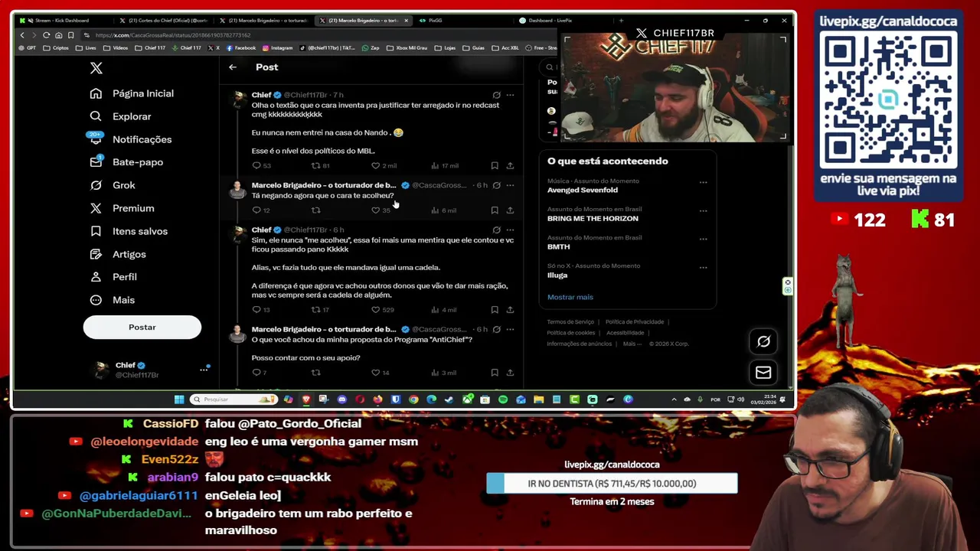Open options for Avenged Sevenfold trend
Screen dimensions: 980x551
[x=703, y=182]
